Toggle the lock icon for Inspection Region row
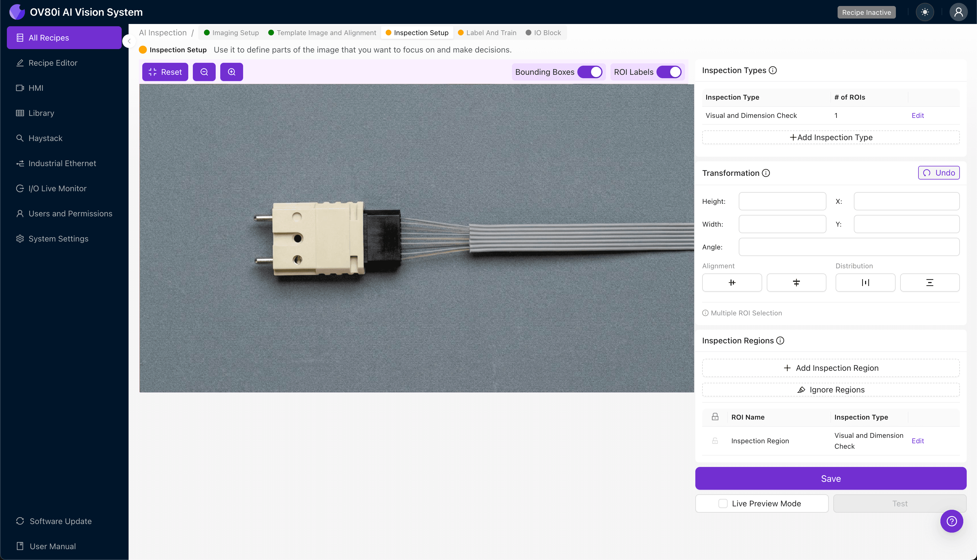Image resolution: width=977 pixels, height=560 pixels. 715,441
